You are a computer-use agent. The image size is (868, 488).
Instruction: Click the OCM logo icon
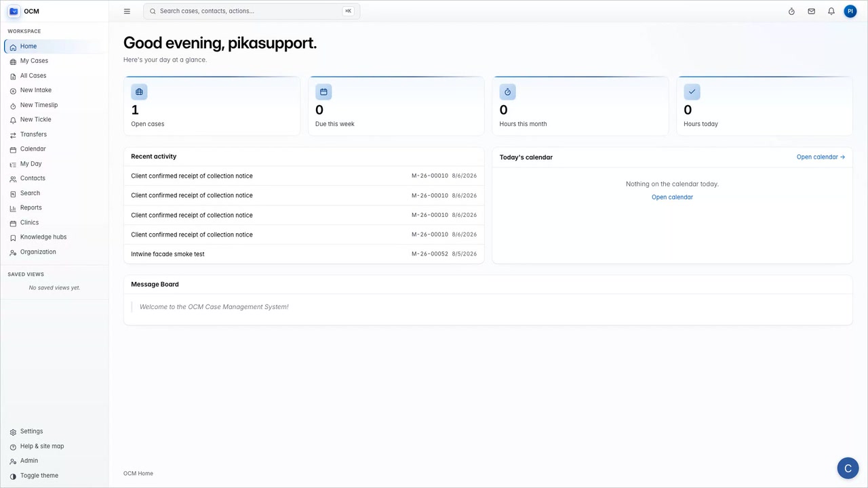point(14,11)
